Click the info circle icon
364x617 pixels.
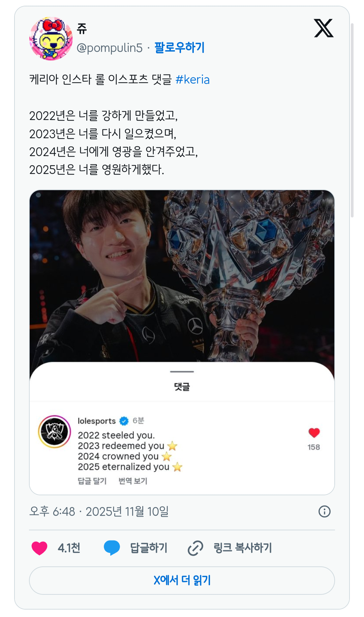coord(324,511)
